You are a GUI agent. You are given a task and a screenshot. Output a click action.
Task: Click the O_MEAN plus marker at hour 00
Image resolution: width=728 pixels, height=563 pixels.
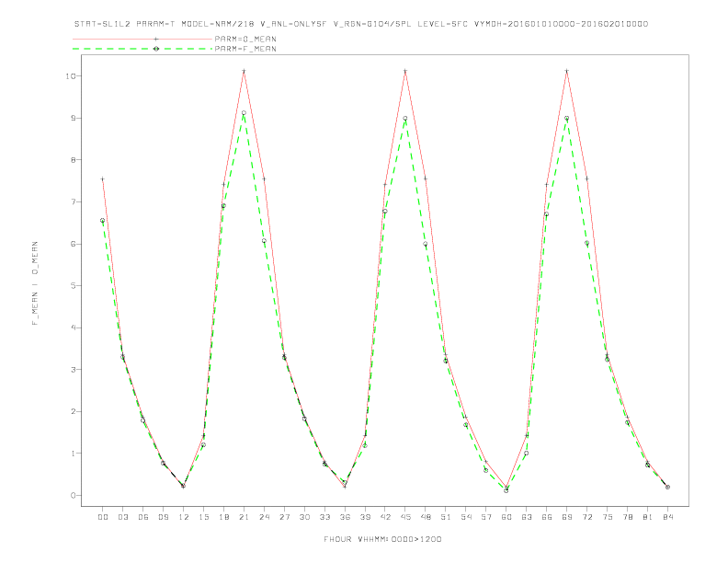click(103, 178)
